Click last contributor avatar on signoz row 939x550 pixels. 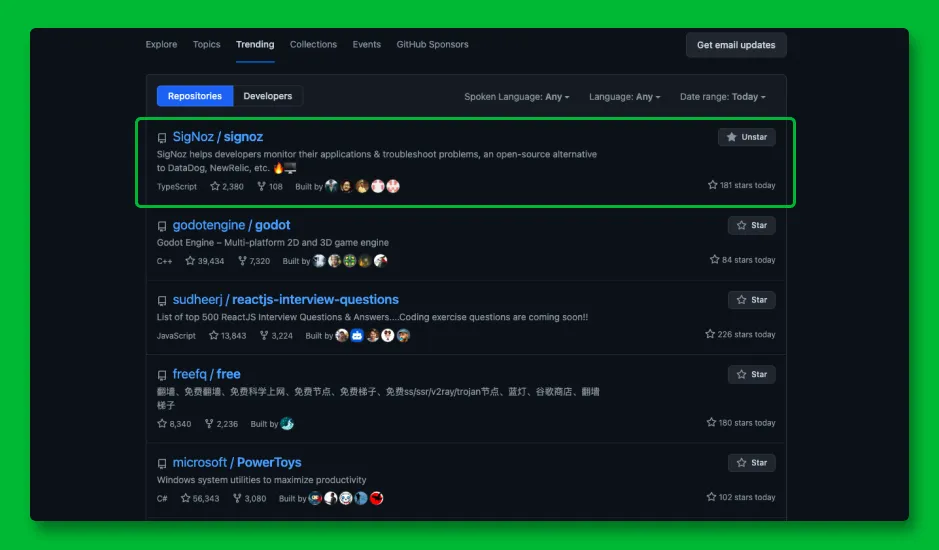(393, 186)
